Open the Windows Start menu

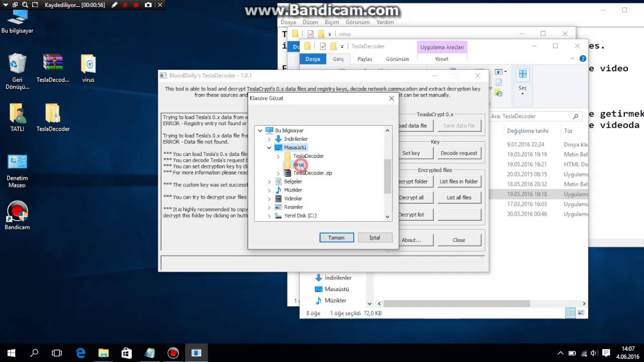[x=11, y=352]
